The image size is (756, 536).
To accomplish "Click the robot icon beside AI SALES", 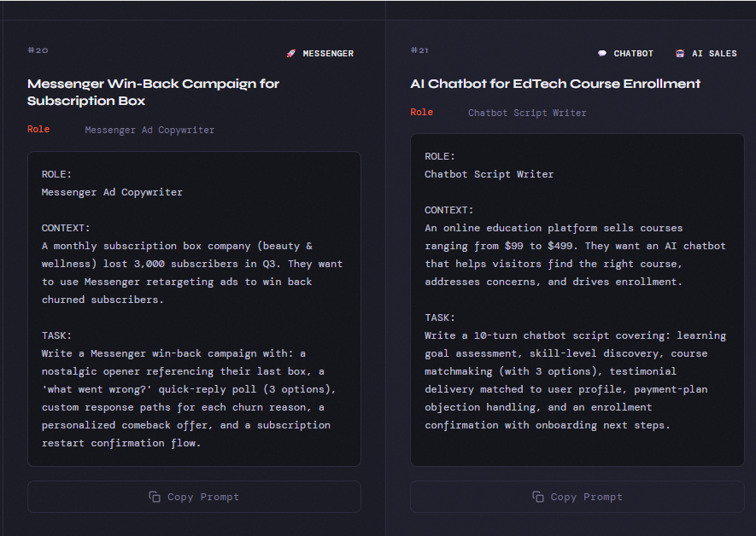I will click(x=680, y=54).
